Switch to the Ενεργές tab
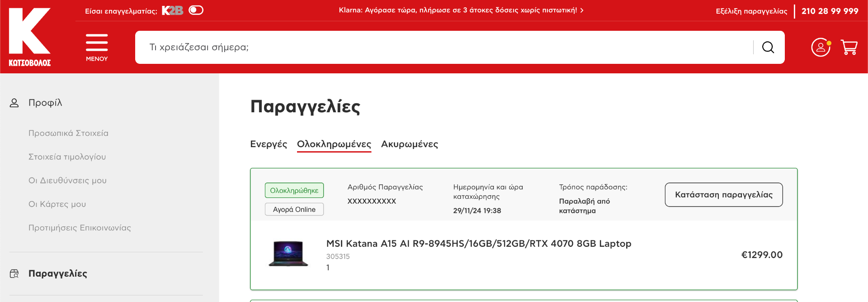Image resolution: width=868 pixels, height=302 pixels. pos(269,144)
